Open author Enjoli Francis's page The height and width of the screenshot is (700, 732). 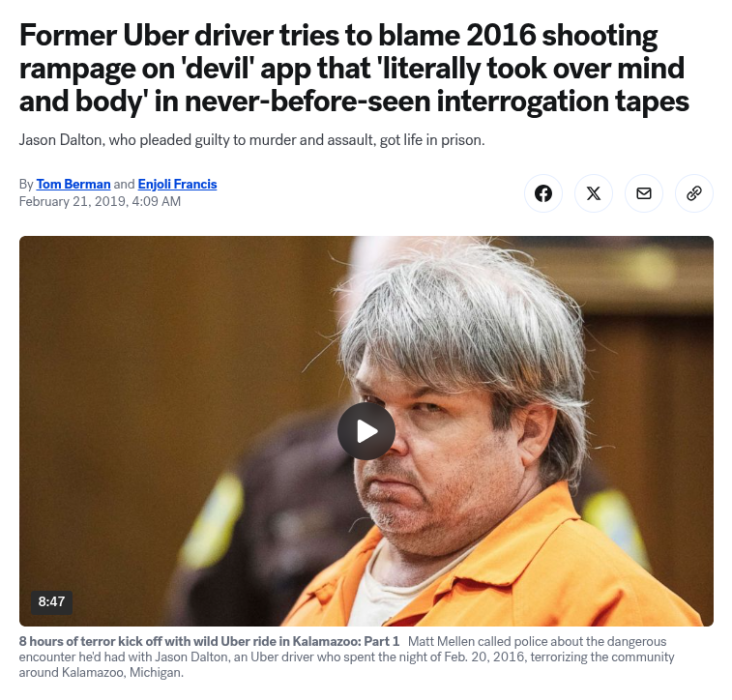pyautogui.click(x=177, y=184)
